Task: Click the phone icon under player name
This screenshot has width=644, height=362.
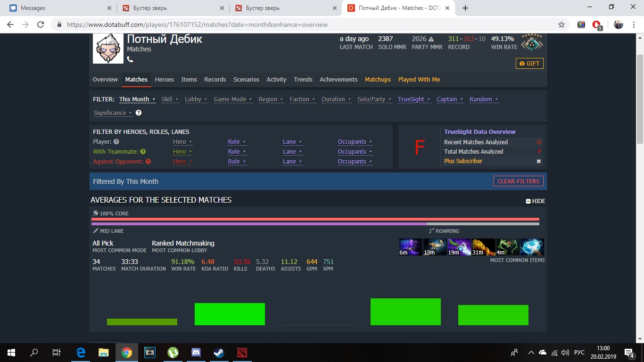Action: 130,59
